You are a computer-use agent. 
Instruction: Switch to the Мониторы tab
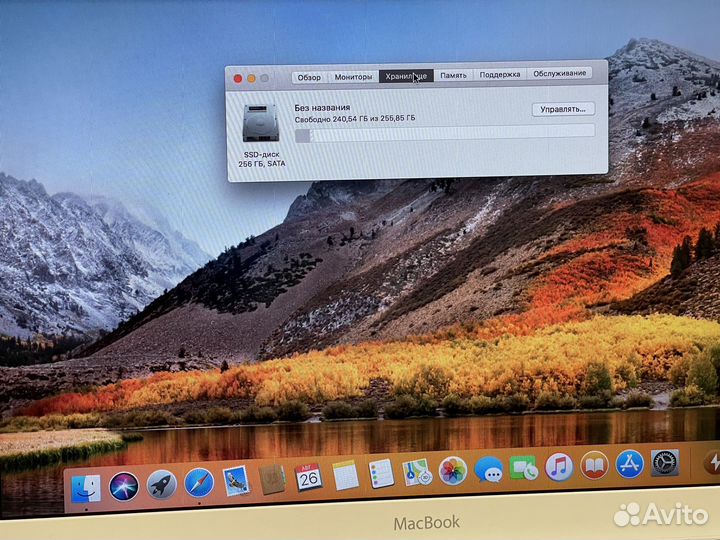pyautogui.click(x=353, y=77)
